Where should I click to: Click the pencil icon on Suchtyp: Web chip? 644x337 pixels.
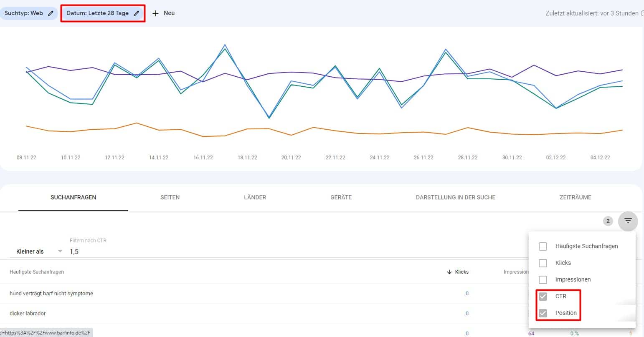pos(51,13)
